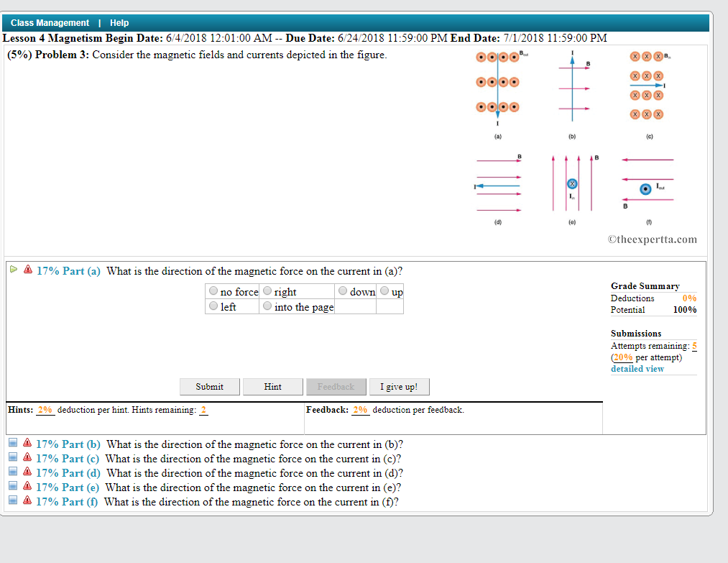Open the 'detailed view' link
The height and width of the screenshot is (563, 728).
(x=637, y=368)
